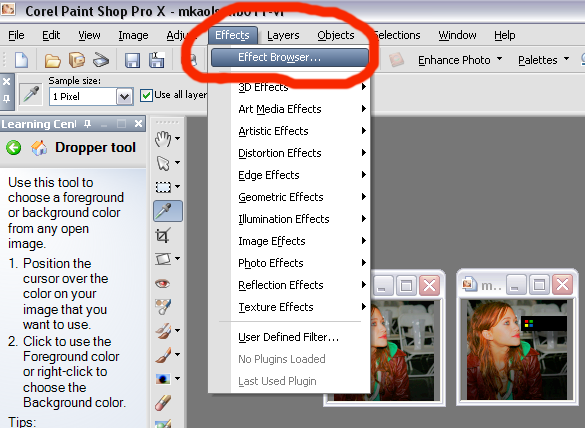Image resolution: width=585 pixels, height=428 pixels.
Task: Select the Eraser tool
Action: coord(163,403)
